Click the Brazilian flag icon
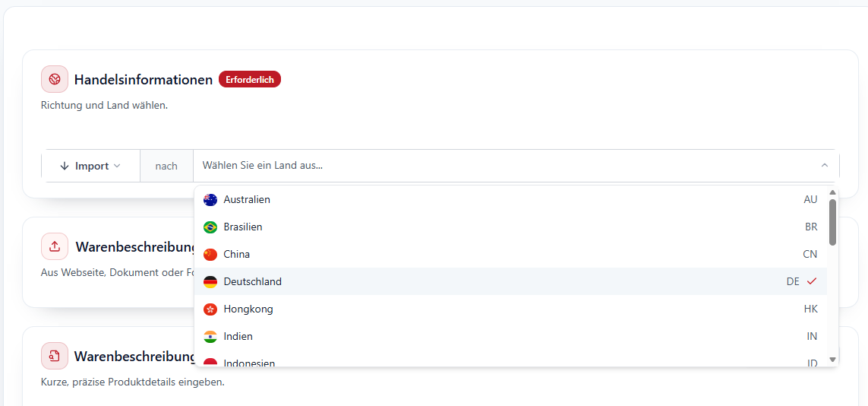This screenshot has height=406, width=868. pos(210,227)
